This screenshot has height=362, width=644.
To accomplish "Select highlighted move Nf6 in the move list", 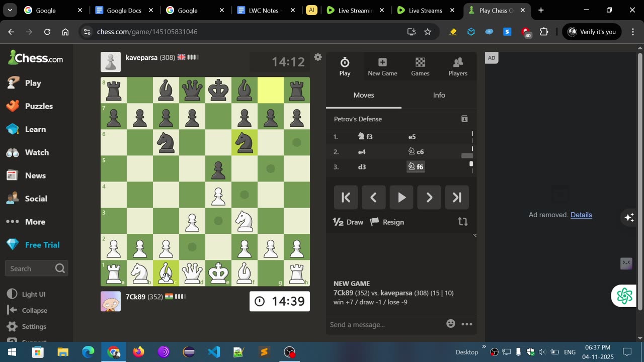I will point(416,166).
